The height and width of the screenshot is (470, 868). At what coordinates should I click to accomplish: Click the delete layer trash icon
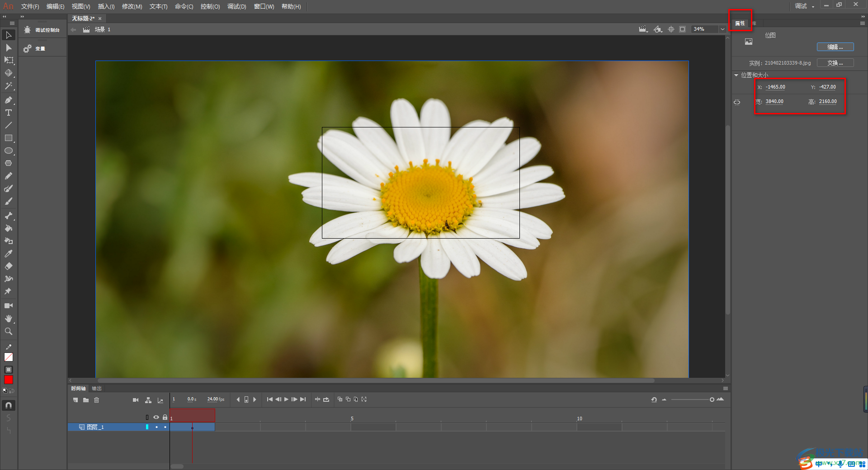96,400
